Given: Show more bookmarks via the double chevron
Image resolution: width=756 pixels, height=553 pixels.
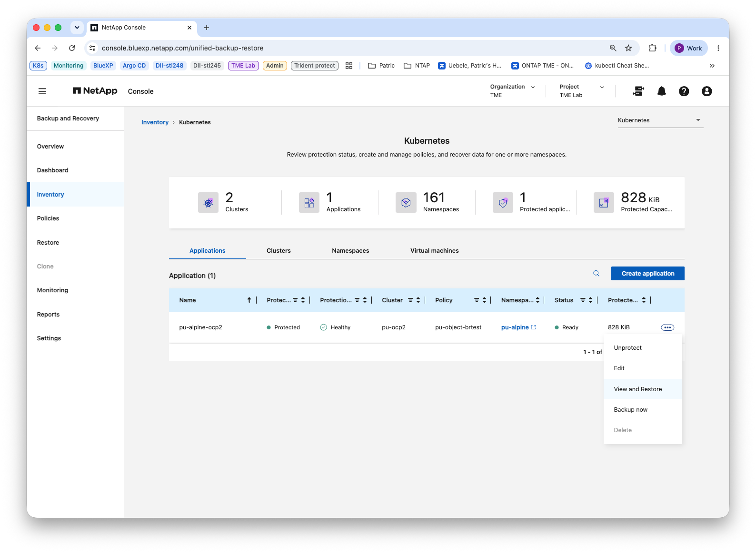Looking at the screenshot, I should click(x=712, y=66).
